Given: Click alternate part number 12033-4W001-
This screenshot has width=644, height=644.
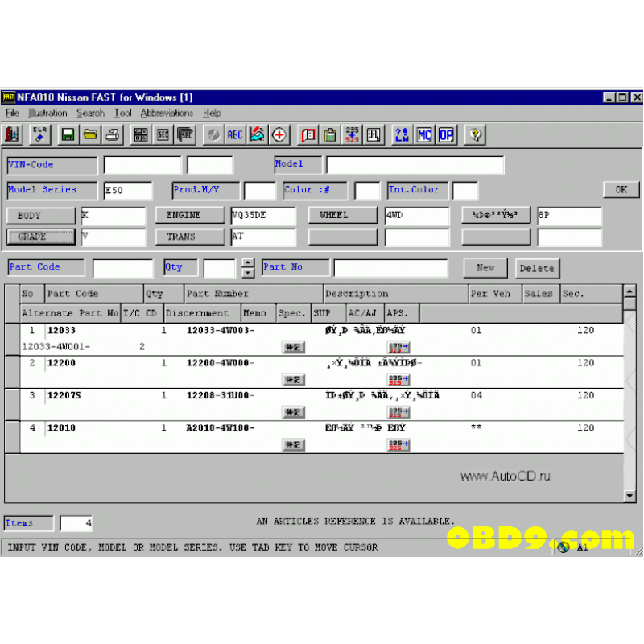Looking at the screenshot, I should tap(56, 347).
